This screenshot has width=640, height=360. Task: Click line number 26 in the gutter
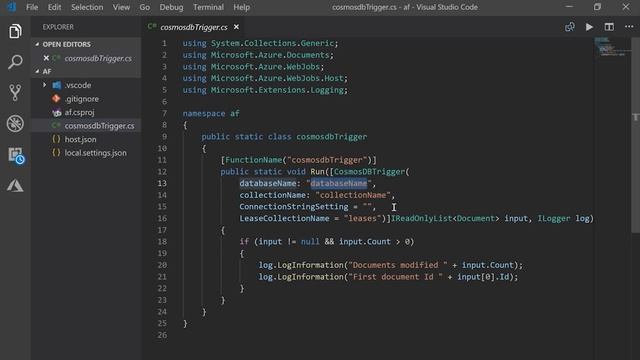pyautogui.click(x=162, y=335)
